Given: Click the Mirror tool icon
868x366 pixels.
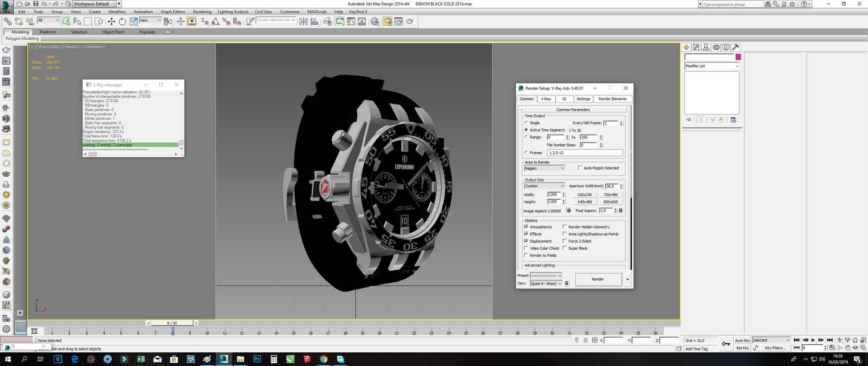Looking at the screenshot, I should pyautogui.click(x=303, y=21).
